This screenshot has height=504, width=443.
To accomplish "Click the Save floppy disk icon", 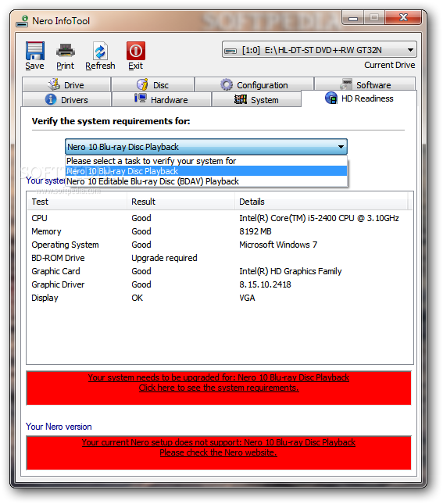I will point(35,51).
